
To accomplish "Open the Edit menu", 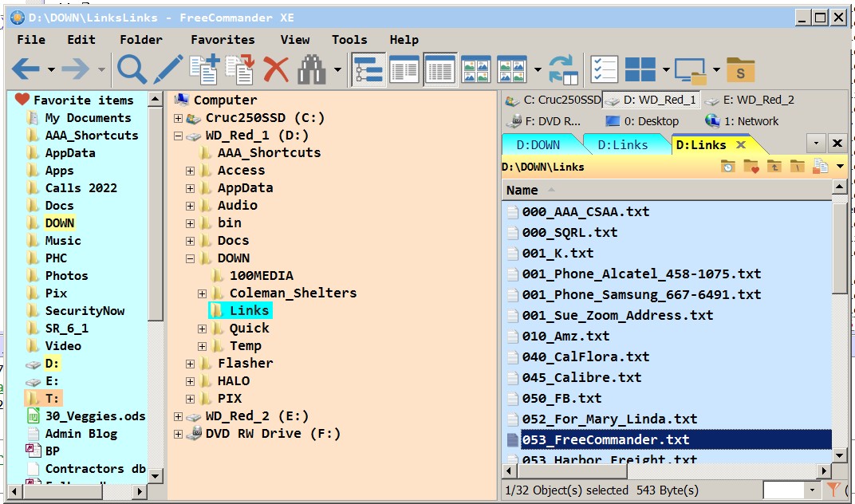I will click(x=81, y=39).
